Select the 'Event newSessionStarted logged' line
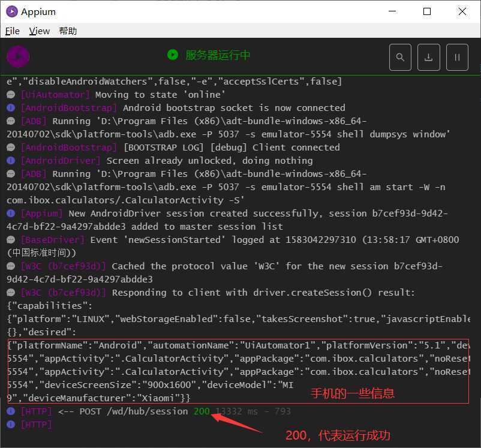 (x=233, y=246)
